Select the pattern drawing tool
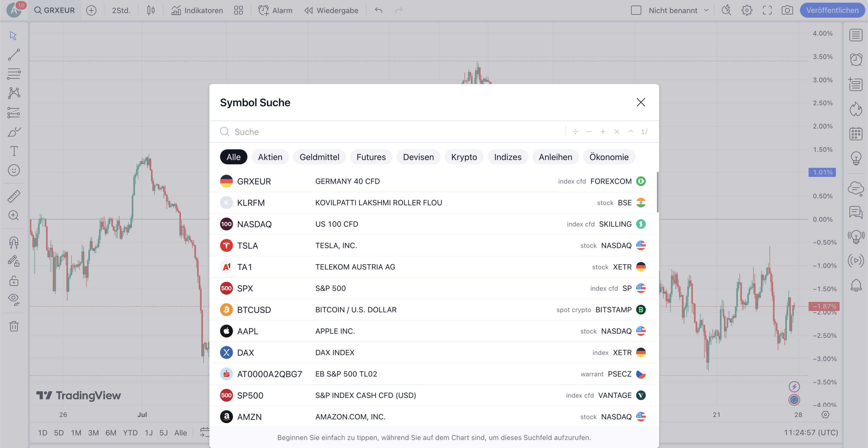This screenshot has height=448, width=868. tap(14, 93)
